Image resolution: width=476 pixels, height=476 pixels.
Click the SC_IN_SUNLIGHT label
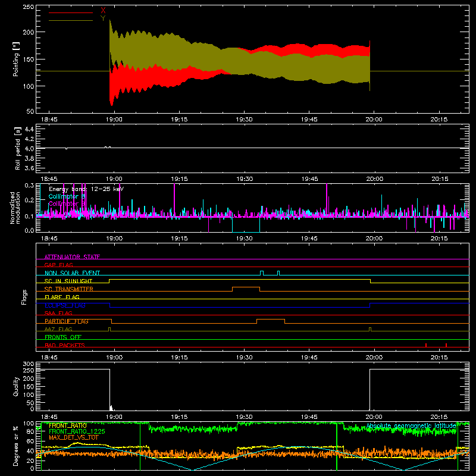[68, 281]
